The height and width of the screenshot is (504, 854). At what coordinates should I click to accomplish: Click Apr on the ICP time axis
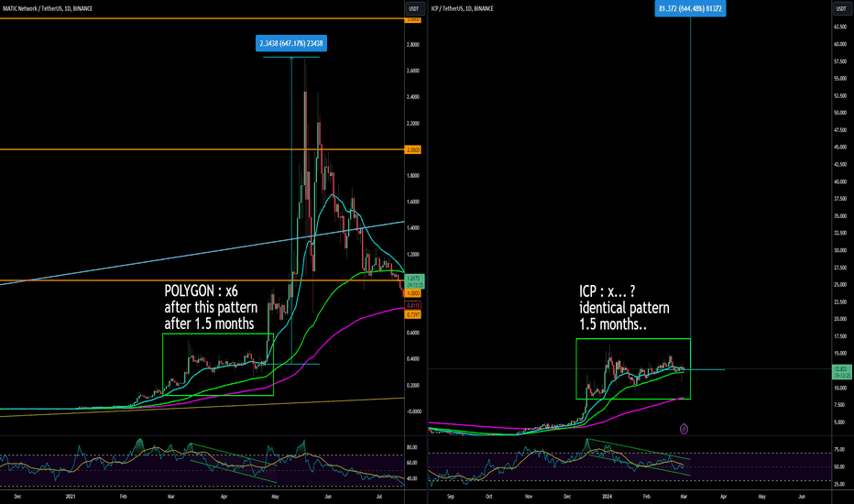coord(723,497)
